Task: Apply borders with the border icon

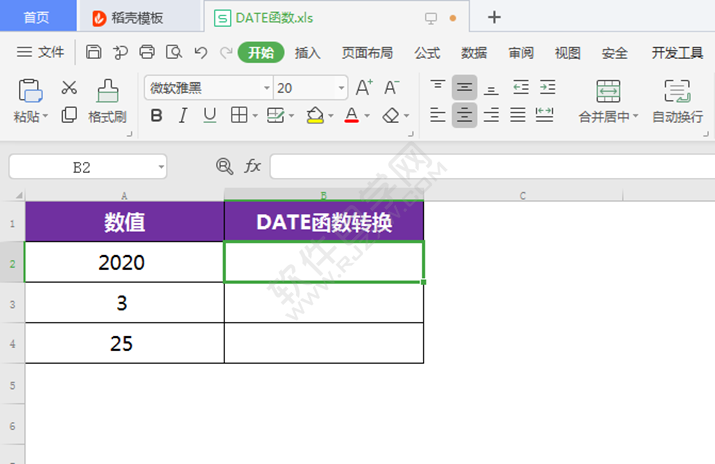Action: [x=239, y=115]
